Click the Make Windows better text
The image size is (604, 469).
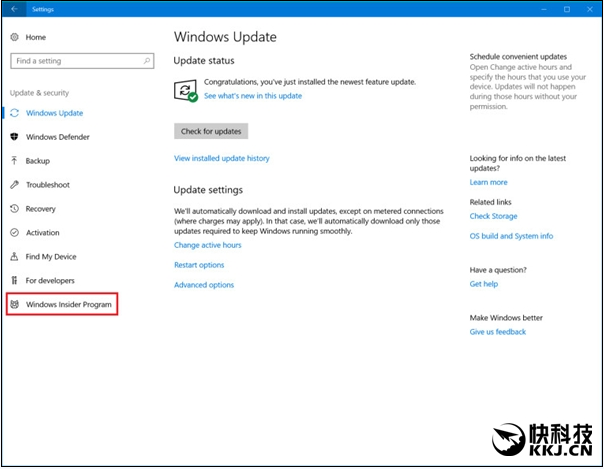click(x=506, y=318)
